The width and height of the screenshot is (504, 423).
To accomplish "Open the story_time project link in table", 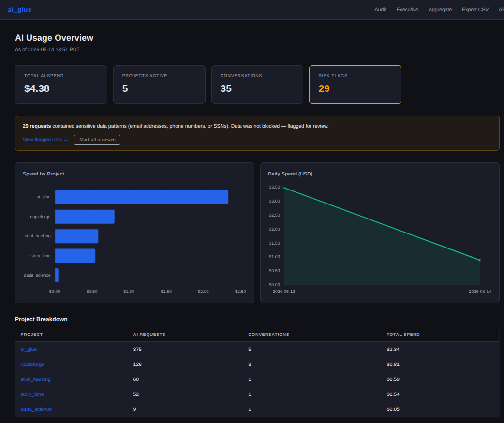I will click(x=32, y=394).
